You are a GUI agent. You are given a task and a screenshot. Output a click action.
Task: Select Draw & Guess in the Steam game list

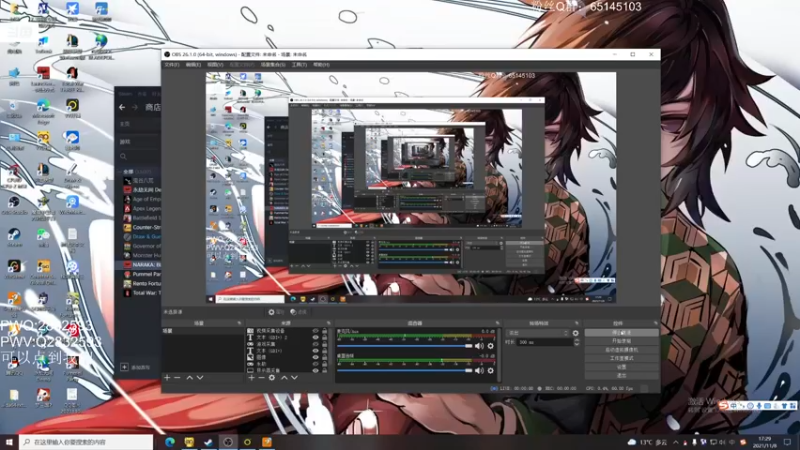[143, 237]
